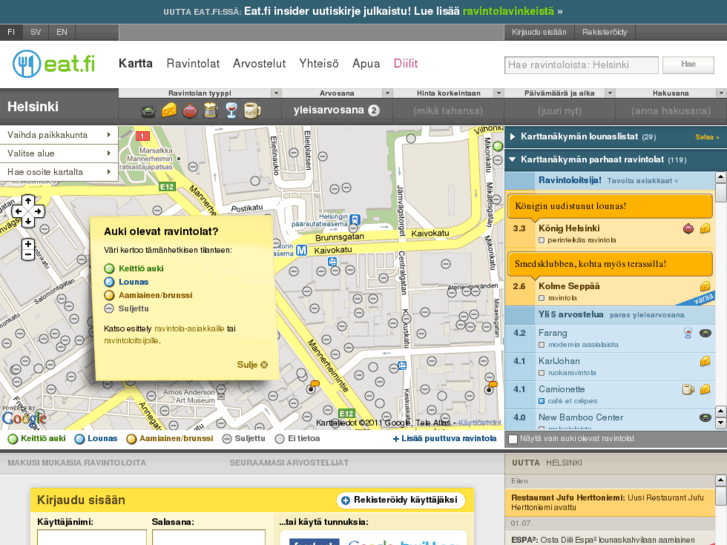727x545 pixels.
Task: Click the cheese icon on Kolme Seppää row
Action: [x=705, y=286]
